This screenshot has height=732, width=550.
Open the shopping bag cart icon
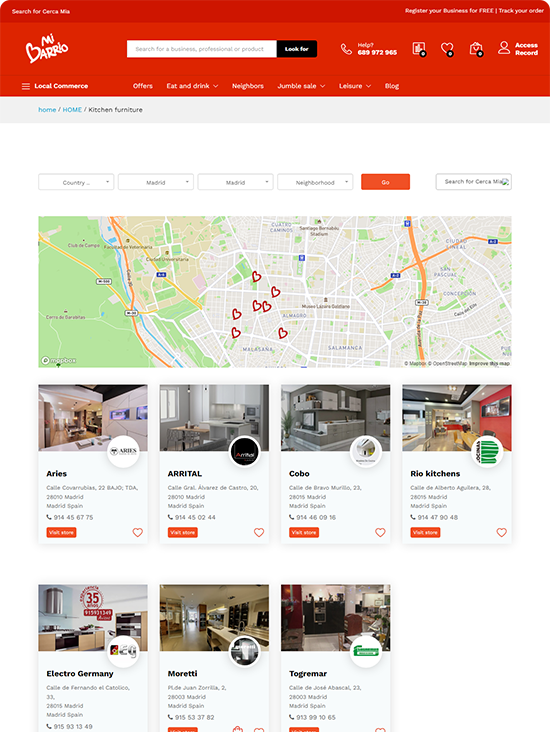click(476, 49)
